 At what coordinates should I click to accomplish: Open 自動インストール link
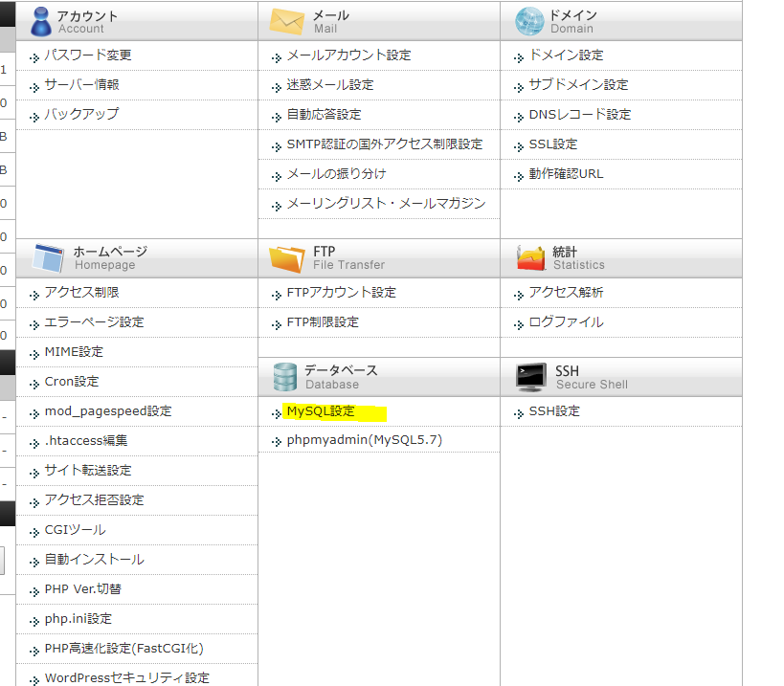pyautogui.click(x=95, y=559)
